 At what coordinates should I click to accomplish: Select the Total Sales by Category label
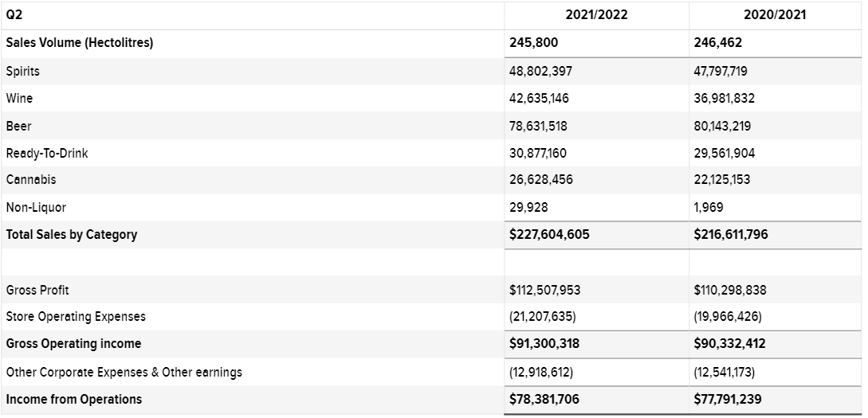pyautogui.click(x=72, y=234)
